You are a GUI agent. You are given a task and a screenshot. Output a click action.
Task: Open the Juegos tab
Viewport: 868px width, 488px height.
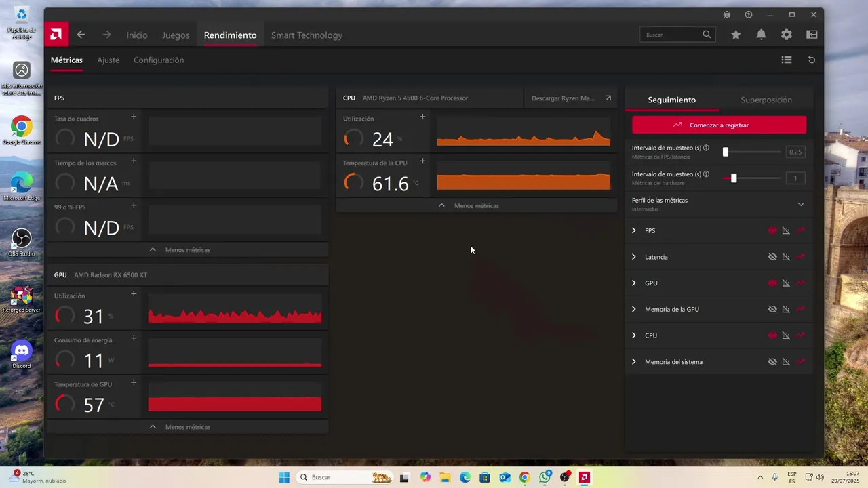click(x=176, y=35)
